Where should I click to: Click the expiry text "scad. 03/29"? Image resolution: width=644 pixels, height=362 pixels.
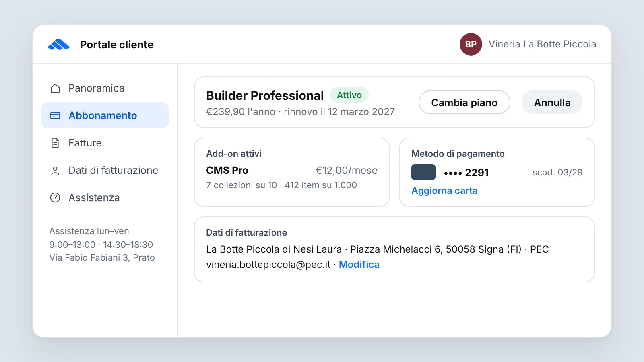(557, 173)
